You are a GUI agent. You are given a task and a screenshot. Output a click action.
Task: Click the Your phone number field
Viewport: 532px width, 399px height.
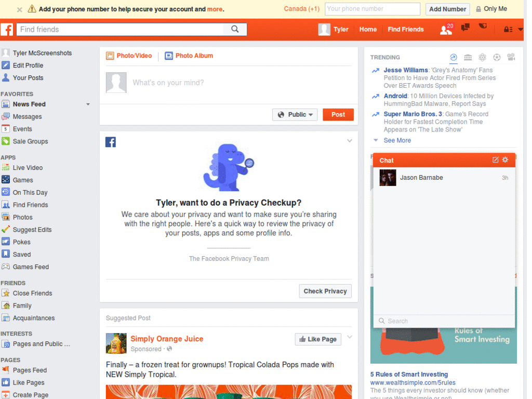[x=372, y=9]
